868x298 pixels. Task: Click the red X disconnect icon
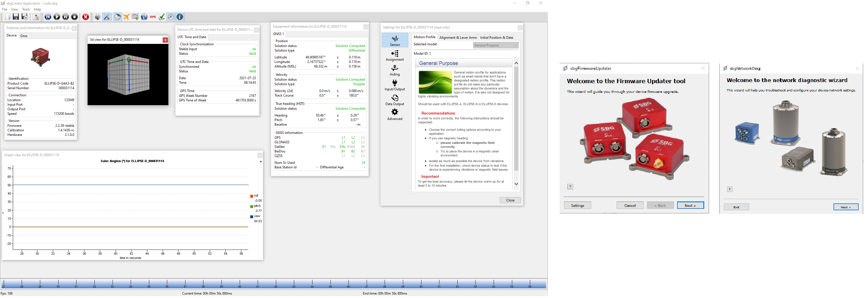click(x=86, y=17)
